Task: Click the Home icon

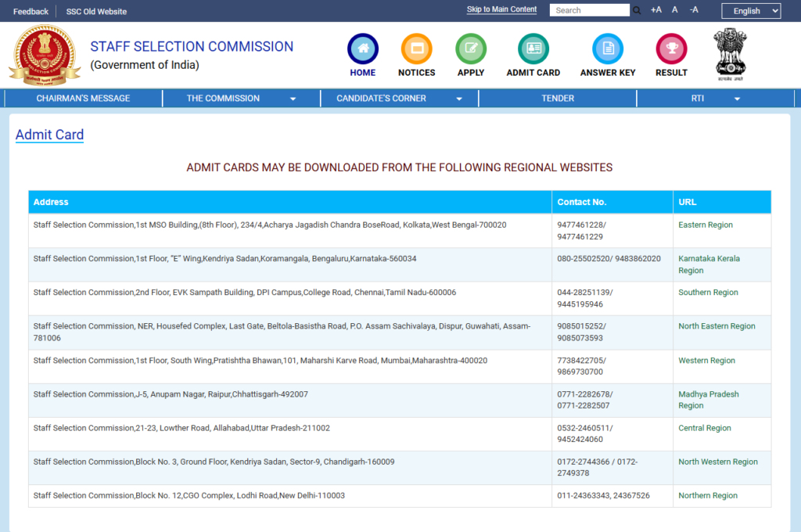Action: coord(363,49)
